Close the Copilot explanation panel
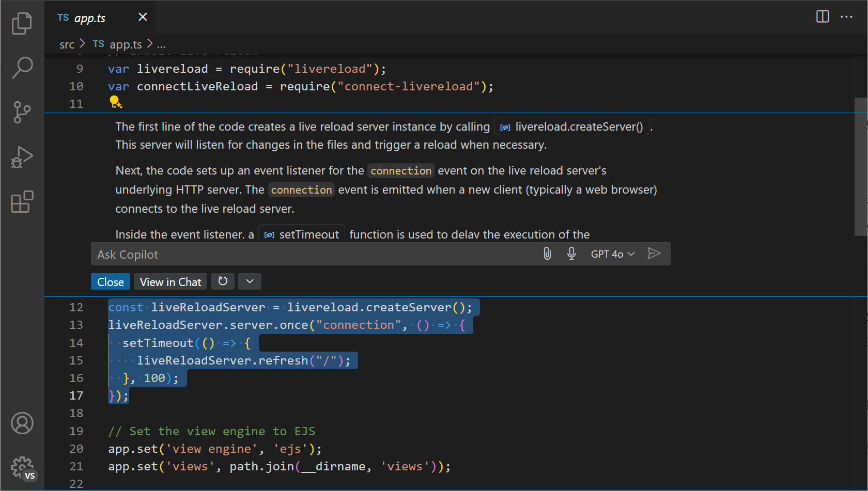 point(110,281)
